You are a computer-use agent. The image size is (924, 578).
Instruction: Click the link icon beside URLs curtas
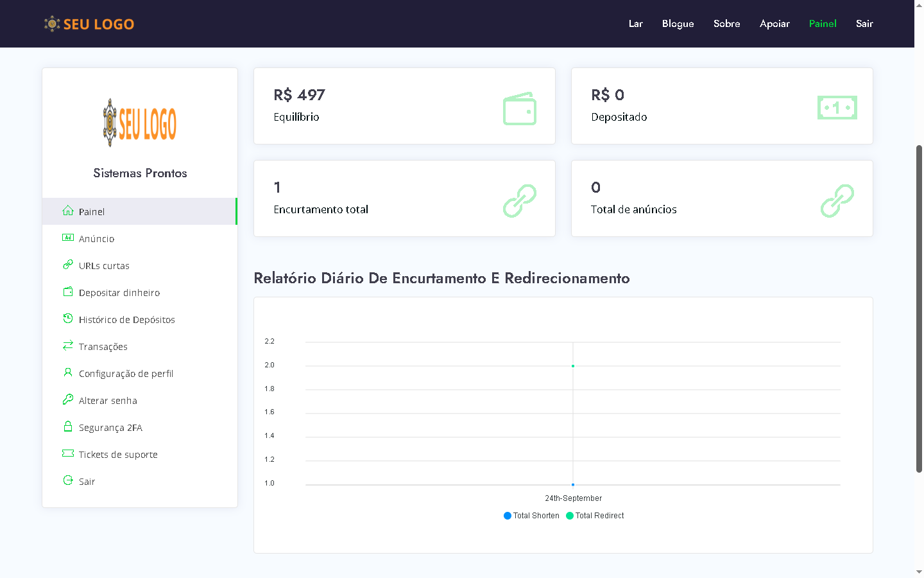(68, 265)
